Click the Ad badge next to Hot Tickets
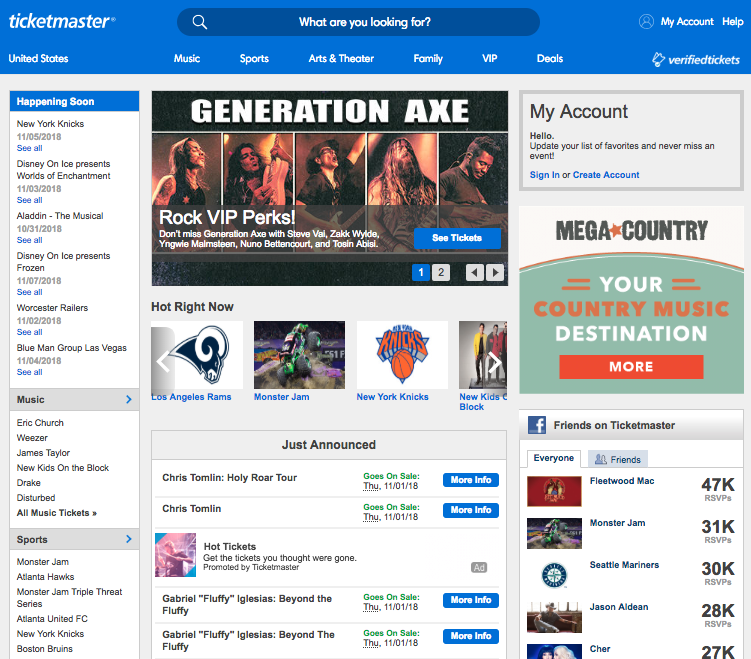Screen dimensions: 751x659 [479, 568]
